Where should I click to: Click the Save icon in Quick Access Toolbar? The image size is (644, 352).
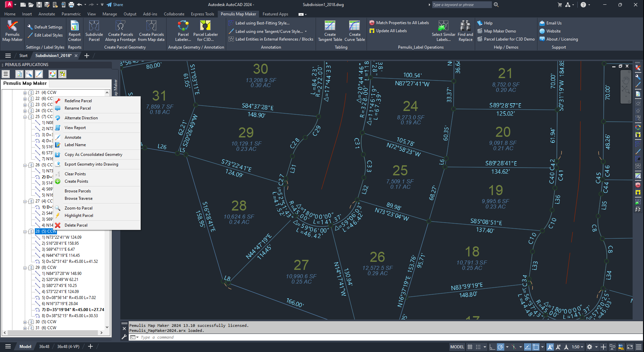pyautogui.click(x=39, y=5)
